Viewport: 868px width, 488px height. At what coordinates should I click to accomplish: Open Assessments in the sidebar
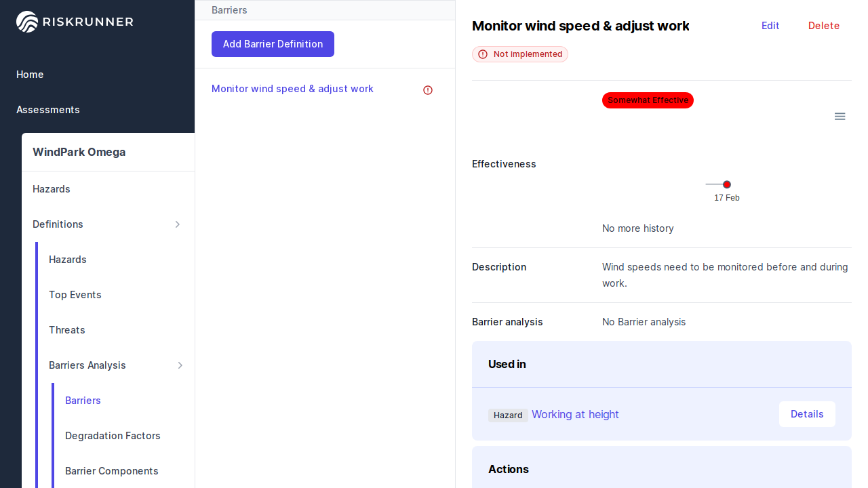[x=48, y=110]
